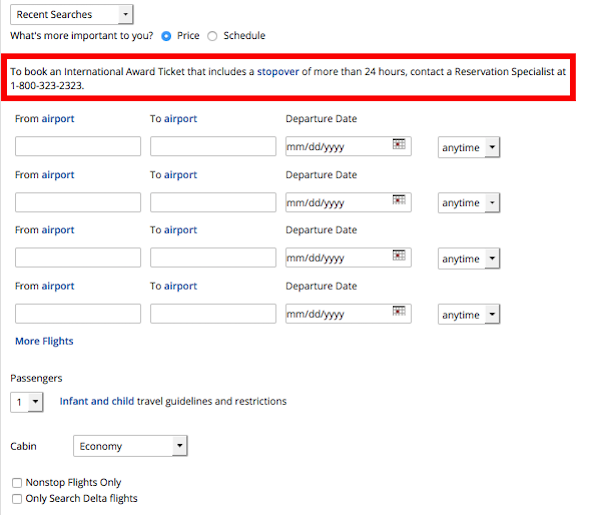Expand first flight anytime dropdown
Viewport: 600px width, 515px height.
[x=469, y=147]
